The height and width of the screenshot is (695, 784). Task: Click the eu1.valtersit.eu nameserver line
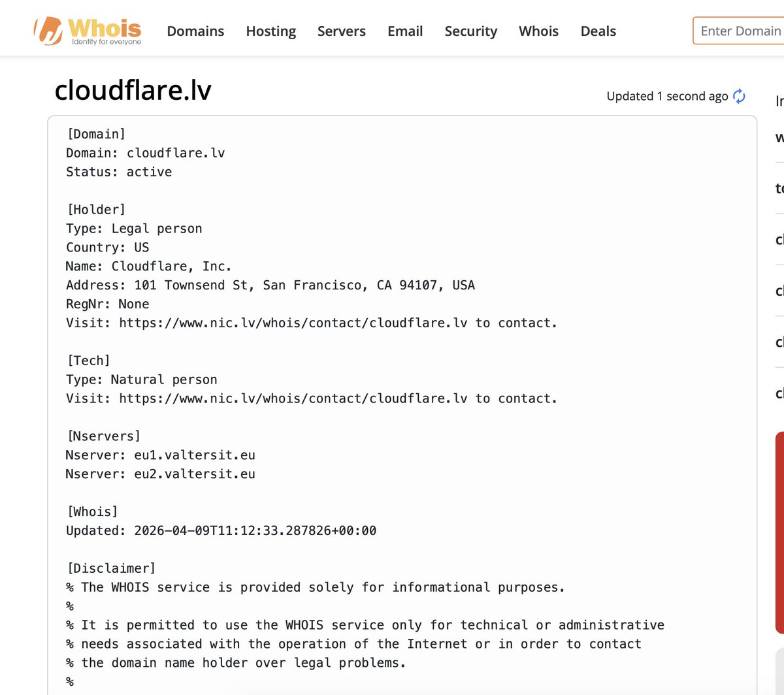point(161,455)
